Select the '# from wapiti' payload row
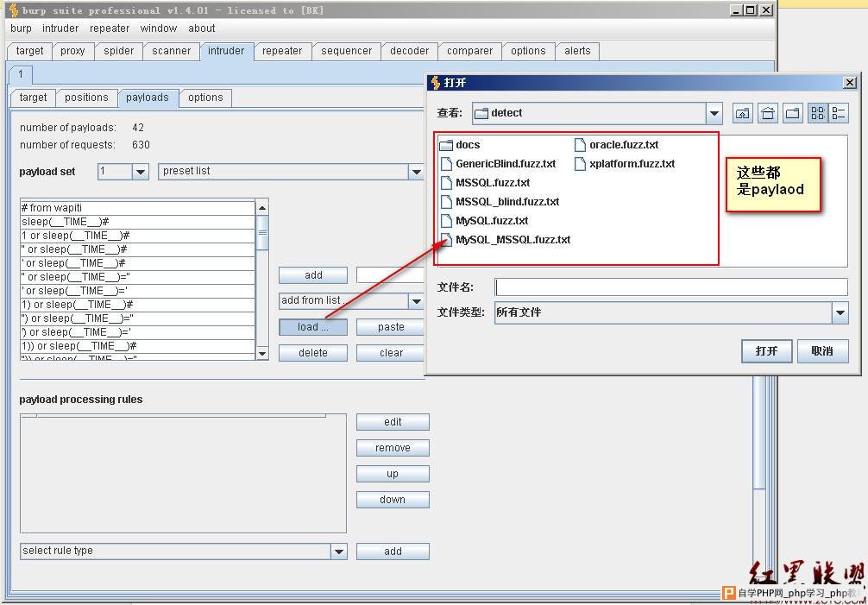The height and width of the screenshot is (605, 868). tap(137, 208)
